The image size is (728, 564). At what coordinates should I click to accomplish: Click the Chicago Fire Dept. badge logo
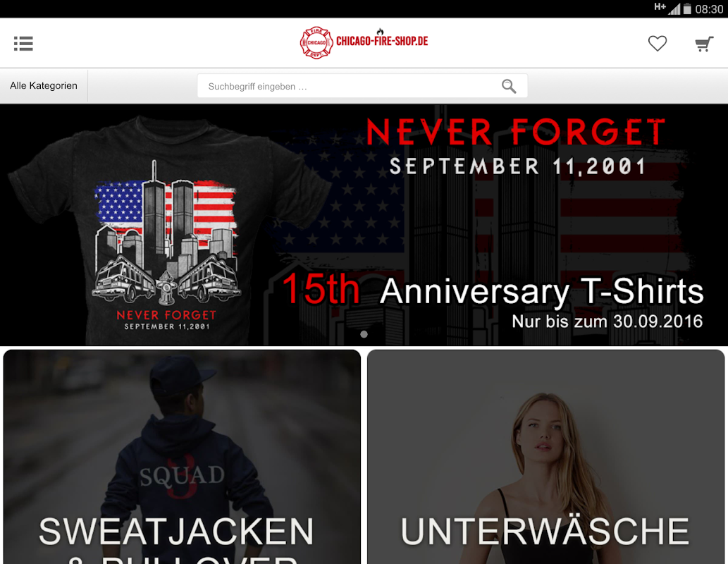coord(316,43)
